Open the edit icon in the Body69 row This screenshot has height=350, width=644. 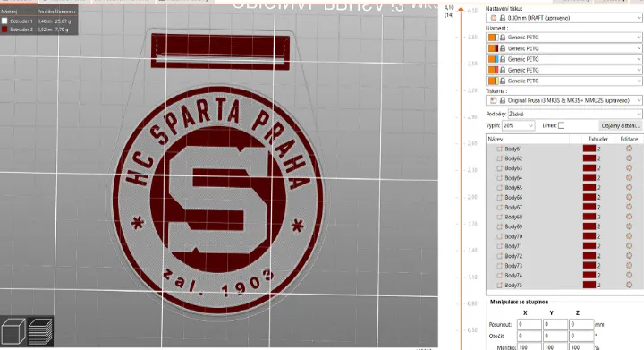[629, 226]
